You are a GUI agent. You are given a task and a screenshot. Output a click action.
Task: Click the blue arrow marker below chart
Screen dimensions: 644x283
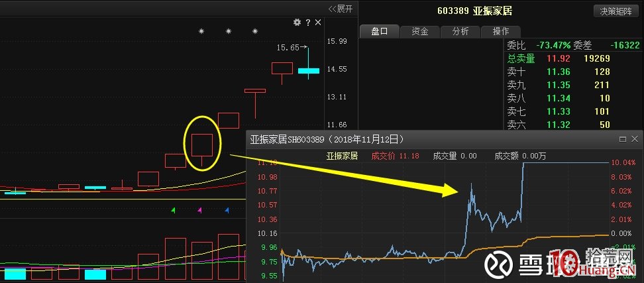227,210
